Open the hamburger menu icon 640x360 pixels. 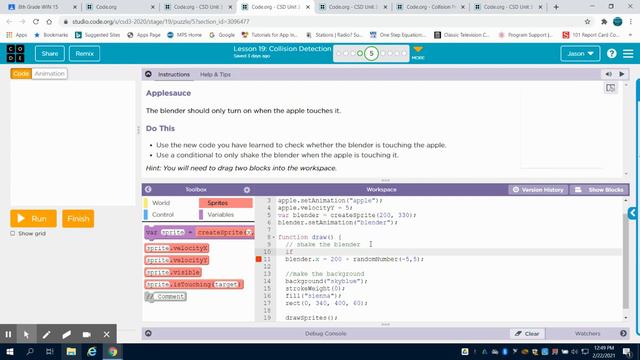[x=628, y=53]
